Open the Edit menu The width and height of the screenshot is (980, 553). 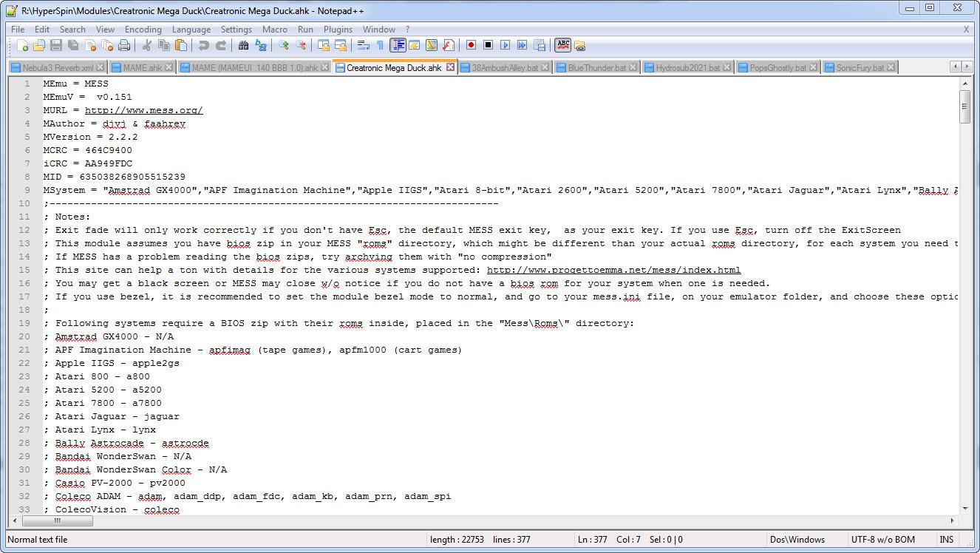[x=42, y=30]
